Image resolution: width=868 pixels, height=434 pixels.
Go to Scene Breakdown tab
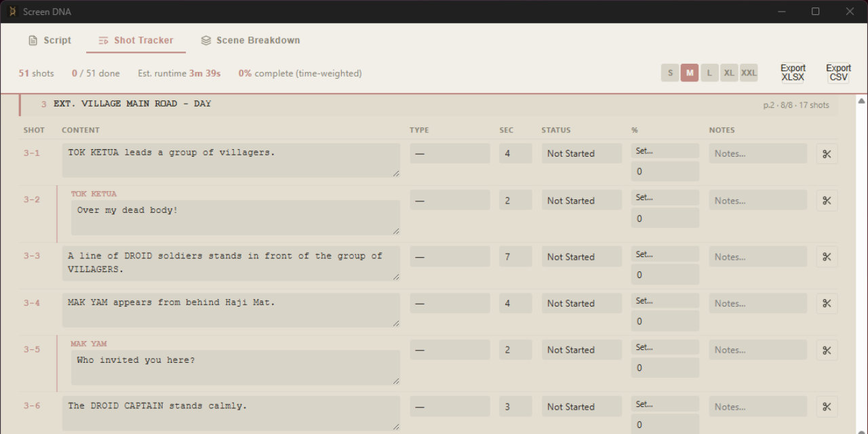(x=250, y=41)
